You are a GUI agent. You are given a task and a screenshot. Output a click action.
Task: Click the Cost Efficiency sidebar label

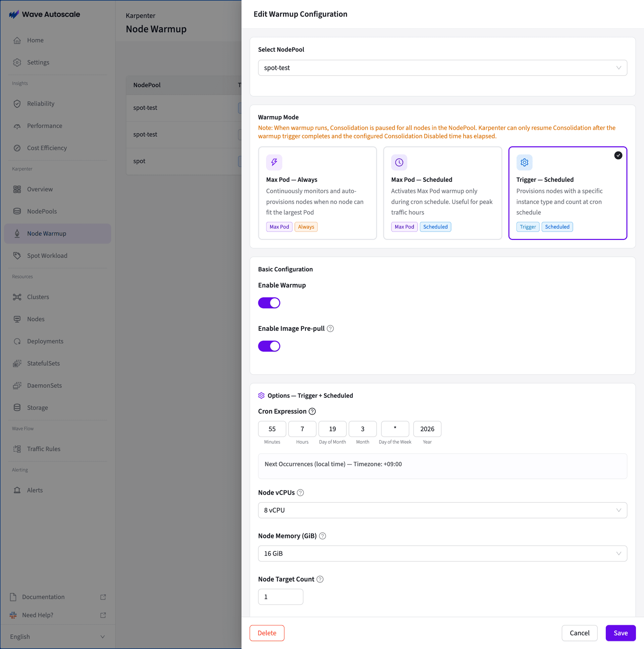tap(47, 148)
